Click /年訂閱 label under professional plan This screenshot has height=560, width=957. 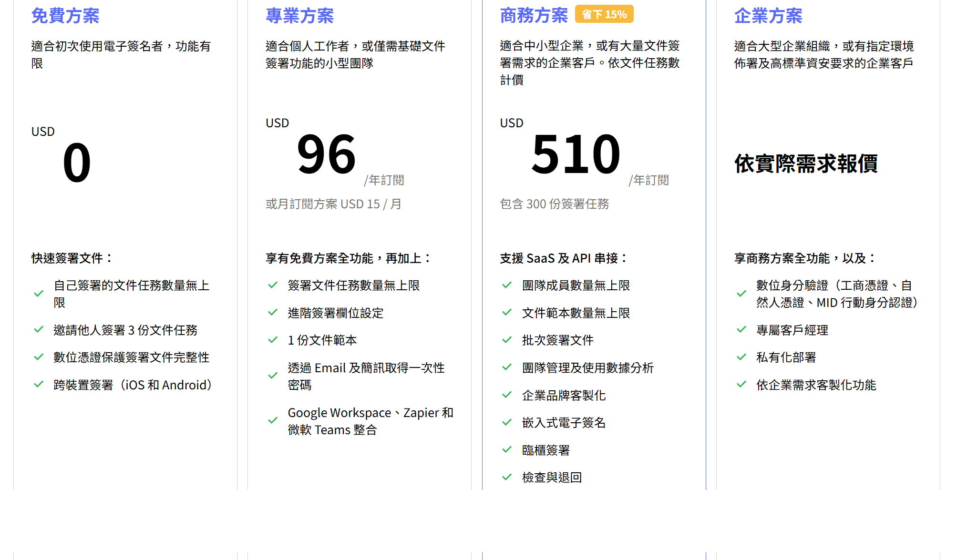click(384, 180)
